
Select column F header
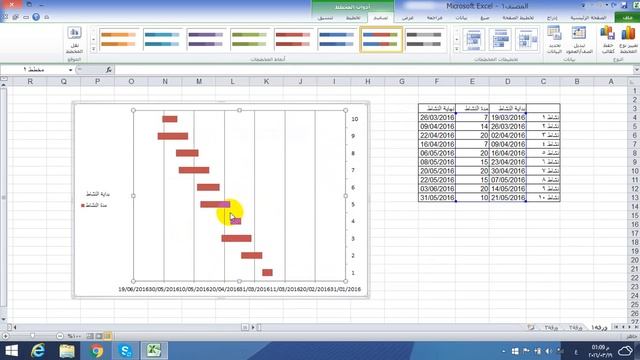436,82
